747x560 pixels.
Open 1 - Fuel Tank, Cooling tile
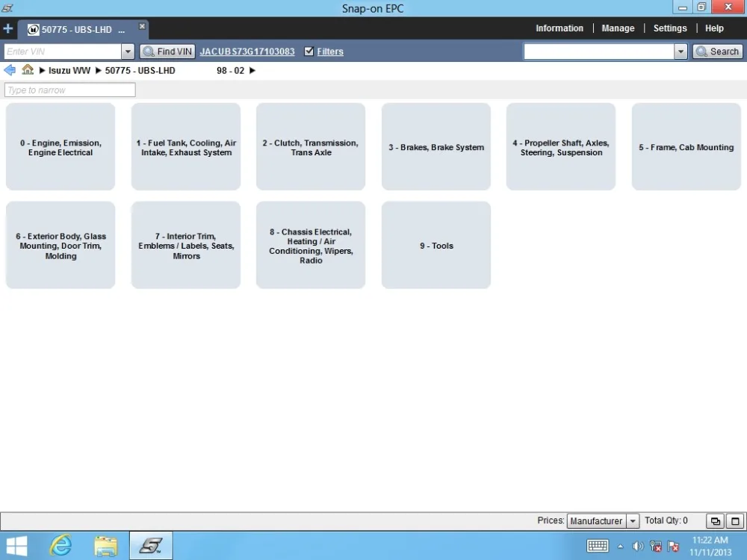pyautogui.click(x=186, y=146)
